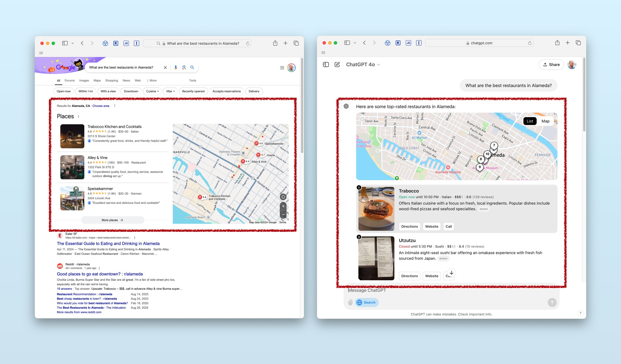Screen dimensions: 621x364
Task: Switch to the Images search tab
Action: (84, 80)
